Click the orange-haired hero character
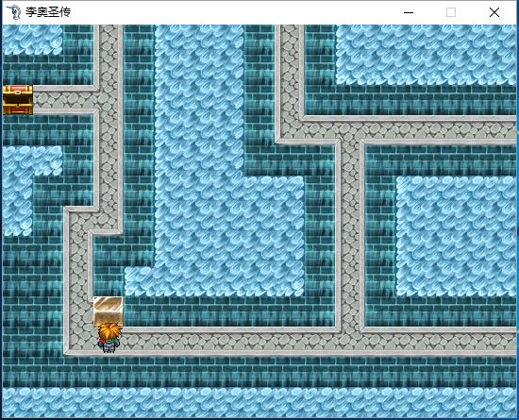Image resolution: width=519 pixels, height=420 pixels. tap(109, 338)
